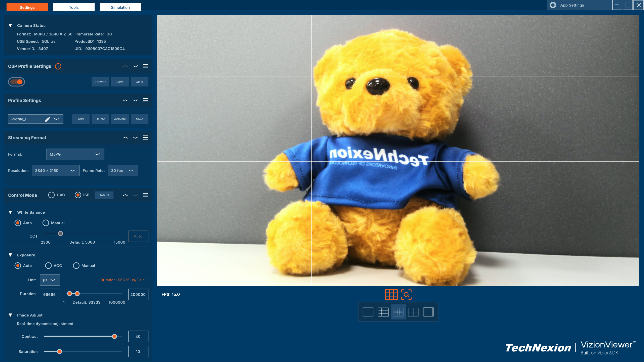Select Manual white balance option
Viewport: 644px width, 362px height.
pos(46,223)
